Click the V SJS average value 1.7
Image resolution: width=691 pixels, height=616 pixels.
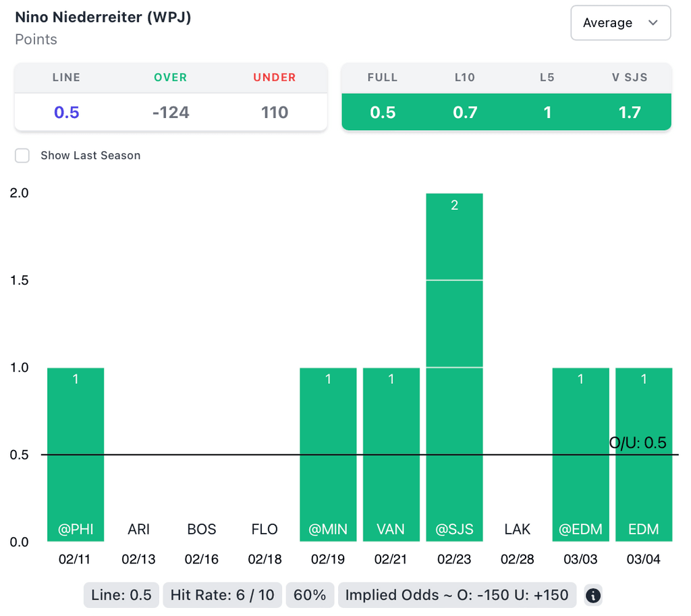[630, 113]
